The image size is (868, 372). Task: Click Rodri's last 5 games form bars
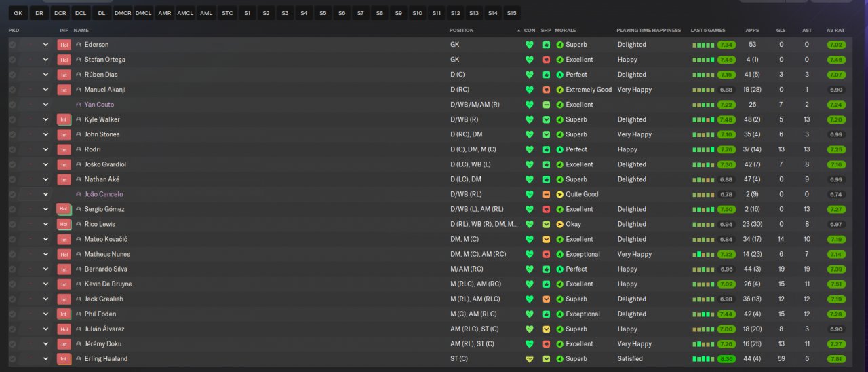pyautogui.click(x=703, y=149)
